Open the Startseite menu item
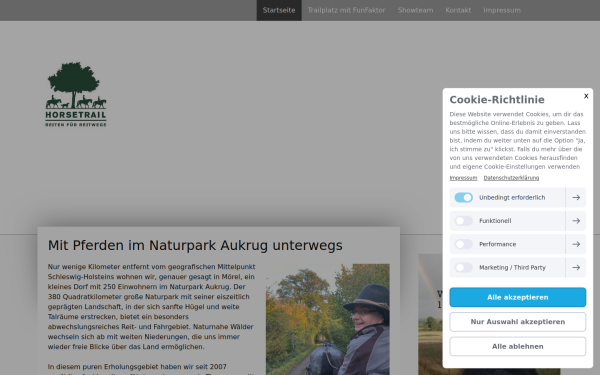600x375 pixels. [x=279, y=10]
